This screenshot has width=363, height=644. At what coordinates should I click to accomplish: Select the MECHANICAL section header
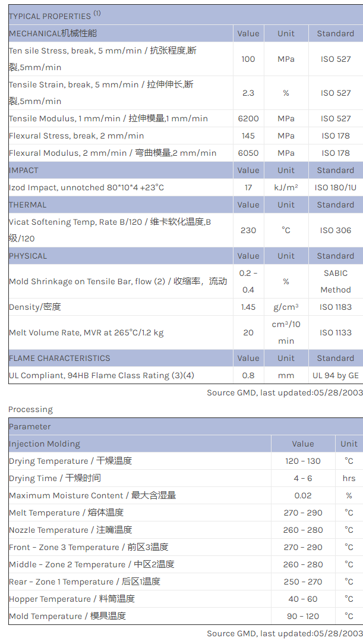(53, 33)
